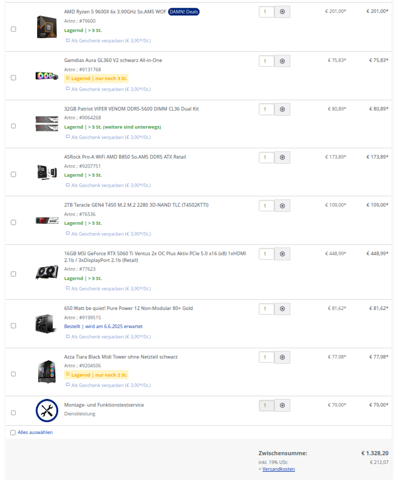
Task: Select the 32GB Patriot VIPER VENOM row checkbox
Action: 13,126
